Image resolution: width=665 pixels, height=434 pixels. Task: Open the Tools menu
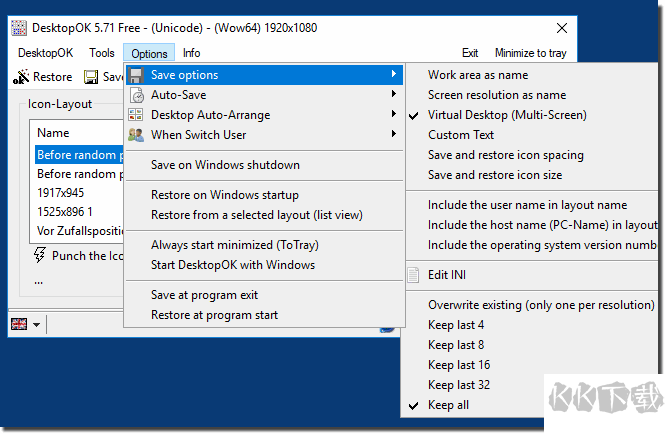click(x=102, y=53)
